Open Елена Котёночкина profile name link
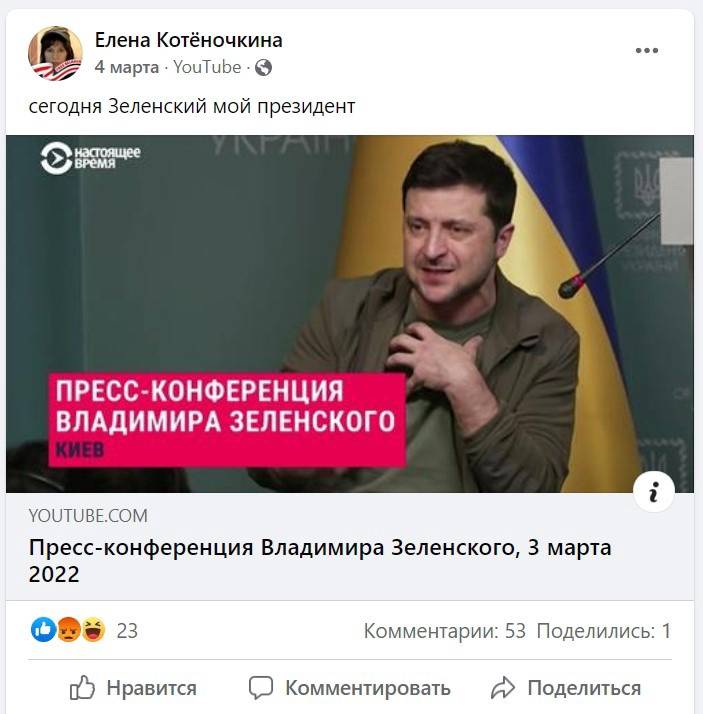This screenshot has width=703, height=714. pos(188,40)
